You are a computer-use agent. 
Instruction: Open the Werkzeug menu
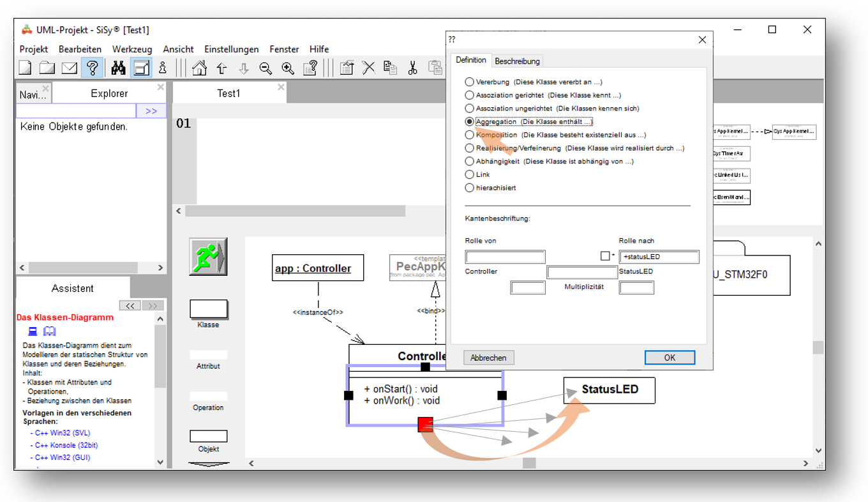132,49
